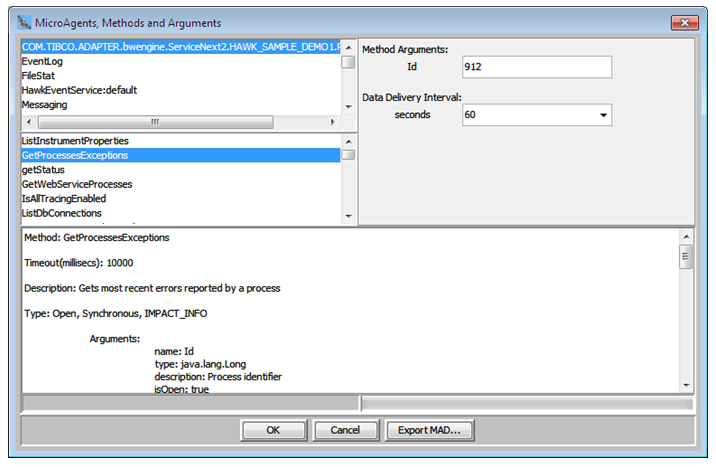Click the name: Id argument line
Image resolution: width=716 pixels, height=467 pixels.
point(174,352)
